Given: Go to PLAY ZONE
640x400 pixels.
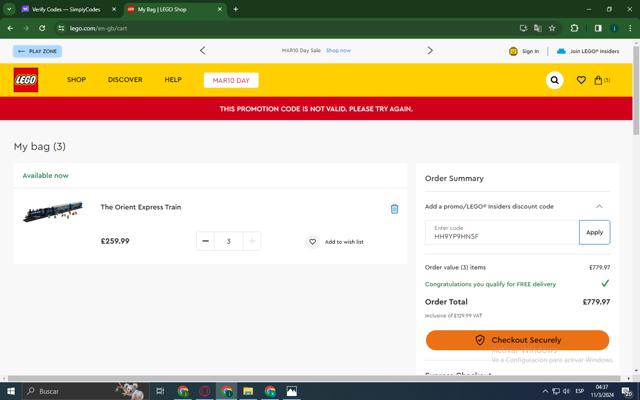Looking at the screenshot, I should (x=38, y=51).
